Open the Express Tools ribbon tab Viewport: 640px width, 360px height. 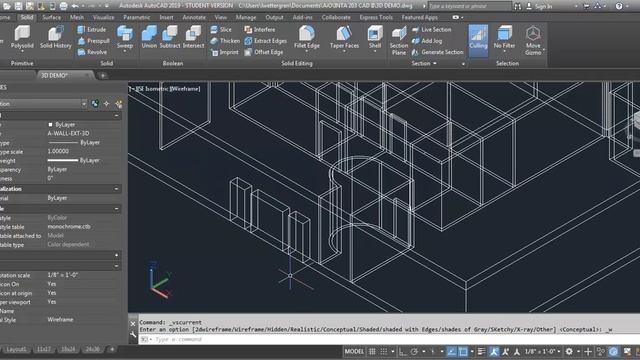pyautogui.click(x=376, y=18)
